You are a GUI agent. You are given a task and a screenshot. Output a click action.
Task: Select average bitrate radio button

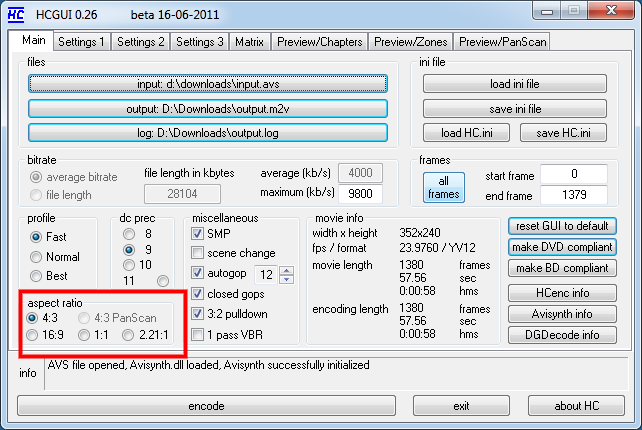tap(36, 177)
